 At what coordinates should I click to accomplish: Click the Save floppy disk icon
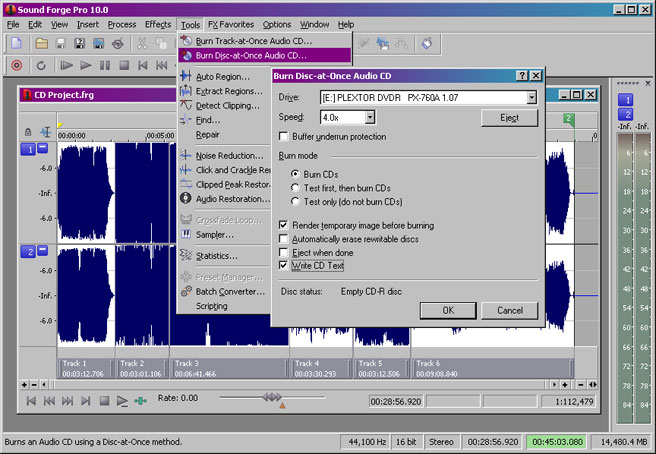(61, 44)
